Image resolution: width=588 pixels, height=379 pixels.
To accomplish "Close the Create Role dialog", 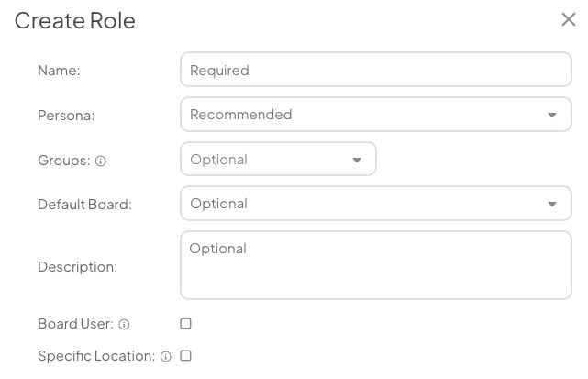I will tap(569, 19).
